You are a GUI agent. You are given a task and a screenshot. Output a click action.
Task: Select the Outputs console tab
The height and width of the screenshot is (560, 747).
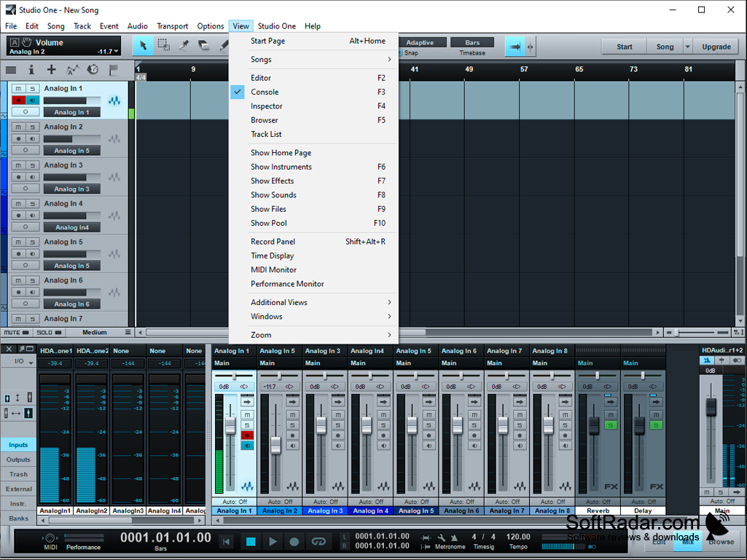18,460
